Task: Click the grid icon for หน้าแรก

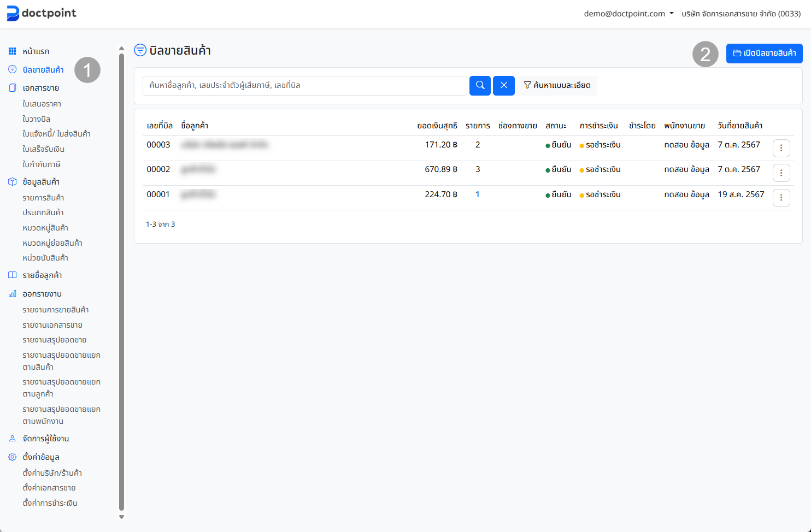Action: coord(13,51)
